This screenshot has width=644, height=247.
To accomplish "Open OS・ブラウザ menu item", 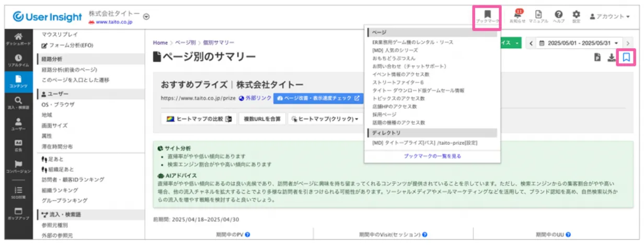I will click(x=58, y=104).
